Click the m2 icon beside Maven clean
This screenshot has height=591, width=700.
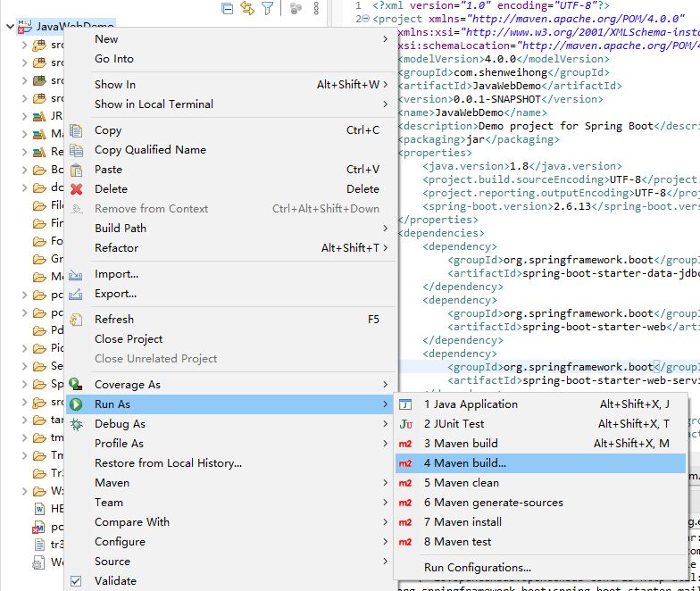click(405, 483)
